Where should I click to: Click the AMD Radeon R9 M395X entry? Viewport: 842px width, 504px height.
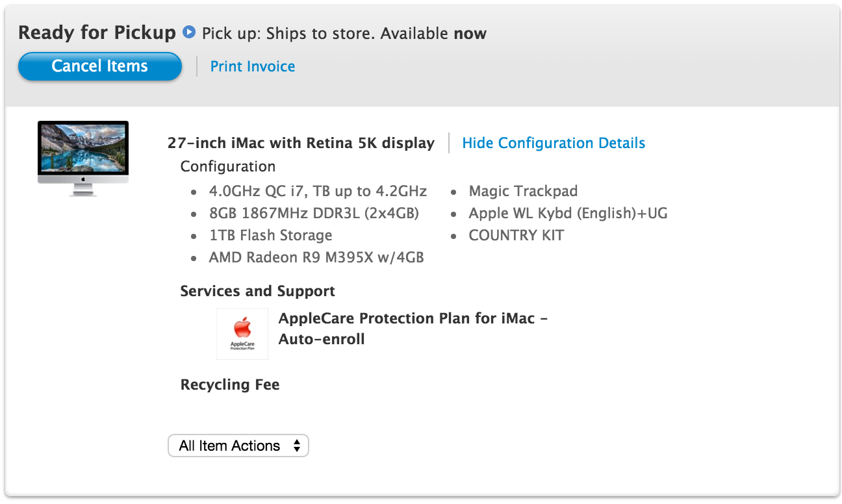316,257
